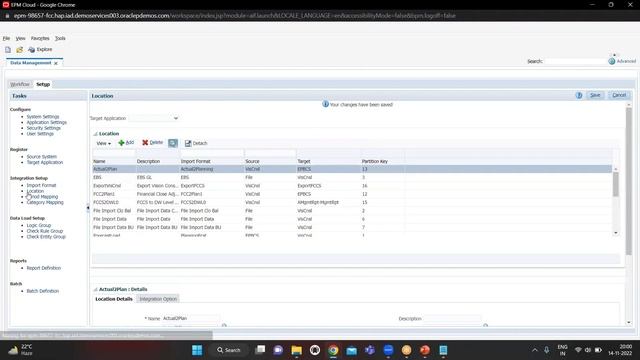This screenshot has width=640, height=360.
Task: Click the Name filter field above table
Action: click(114, 153)
